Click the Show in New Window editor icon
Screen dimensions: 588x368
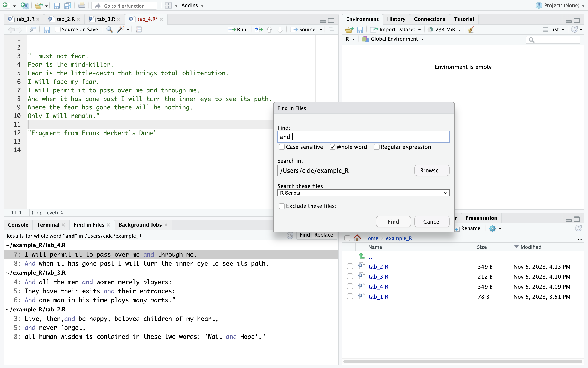click(x=33, y=29)
